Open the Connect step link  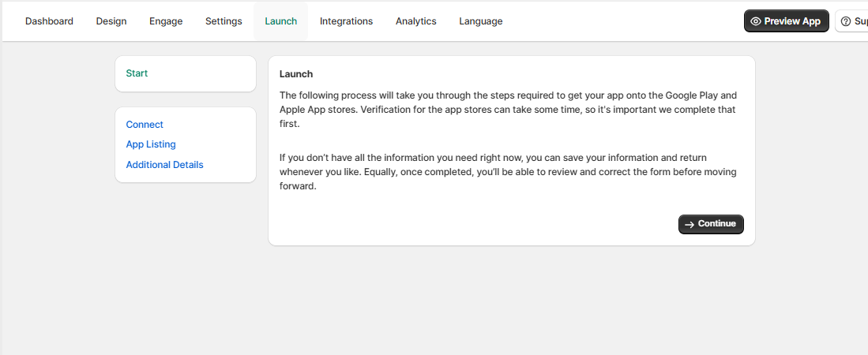[x=145, y=125]
